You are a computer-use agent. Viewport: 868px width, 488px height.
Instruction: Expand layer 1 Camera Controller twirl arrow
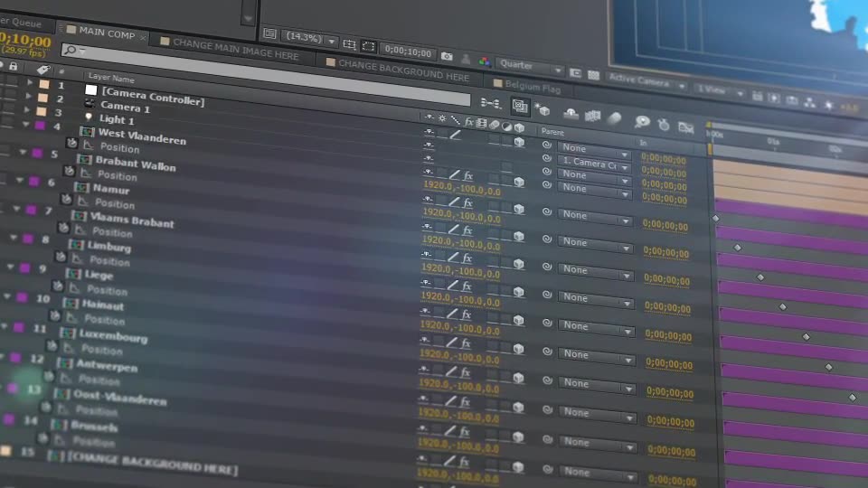30,82
